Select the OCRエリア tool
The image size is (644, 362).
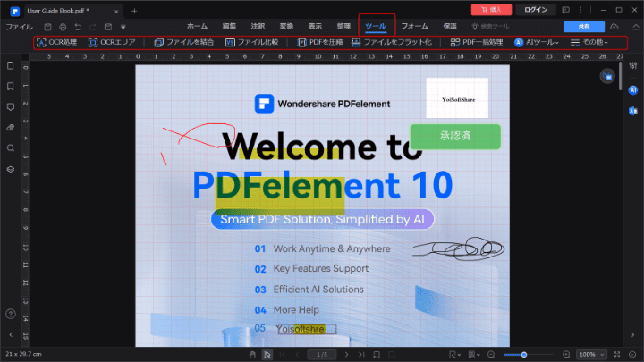(x=112, y=42)
